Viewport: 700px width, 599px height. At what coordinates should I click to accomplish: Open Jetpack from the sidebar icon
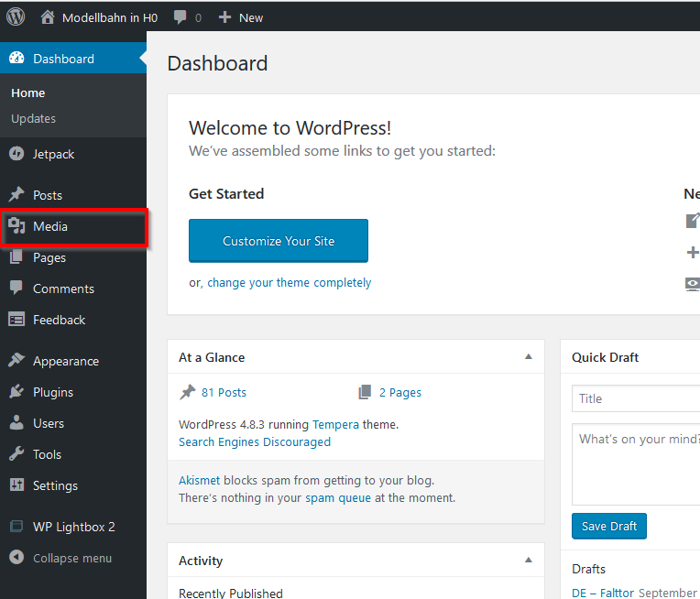click(16, 154)
